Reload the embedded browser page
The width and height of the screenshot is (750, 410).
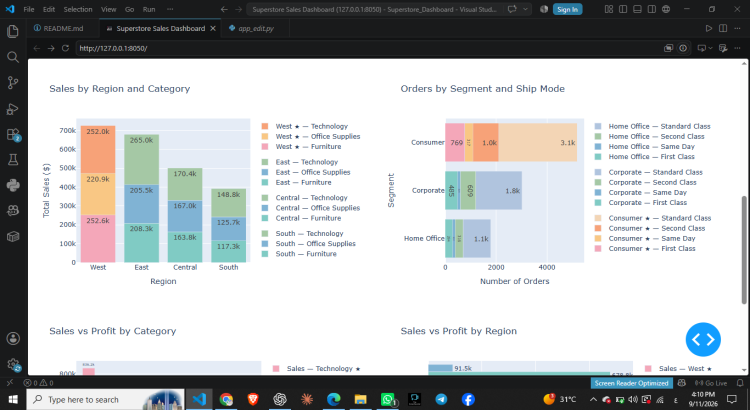click(66, 48)
